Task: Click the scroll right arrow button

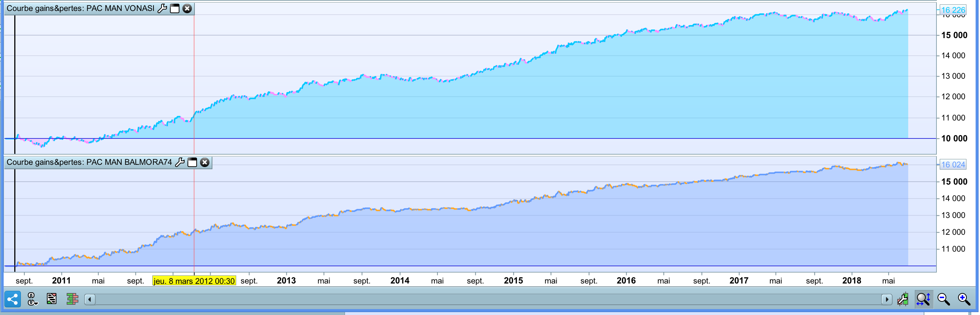Action: tap(886, 299)
